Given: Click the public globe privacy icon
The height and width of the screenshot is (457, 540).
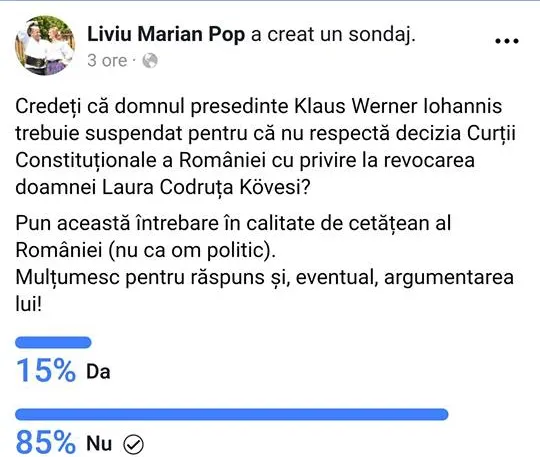Looking at the screenshot, I should [150, 61].
